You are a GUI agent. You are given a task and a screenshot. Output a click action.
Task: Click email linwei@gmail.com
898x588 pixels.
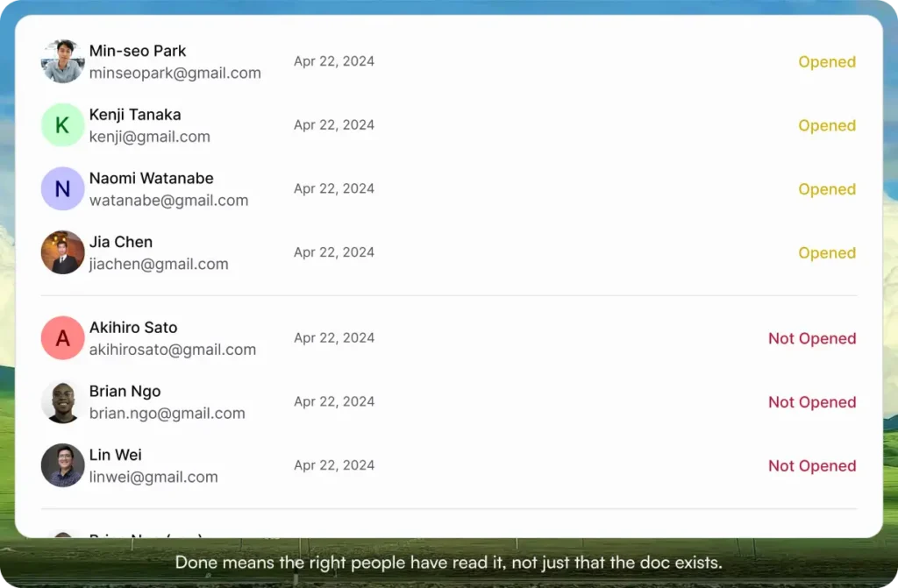153,477
